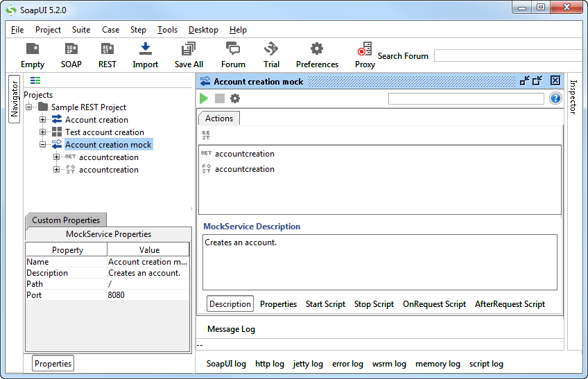Close the Account creation mock panel
Viewport: 588px width, 379px height.
click(555, 80)
